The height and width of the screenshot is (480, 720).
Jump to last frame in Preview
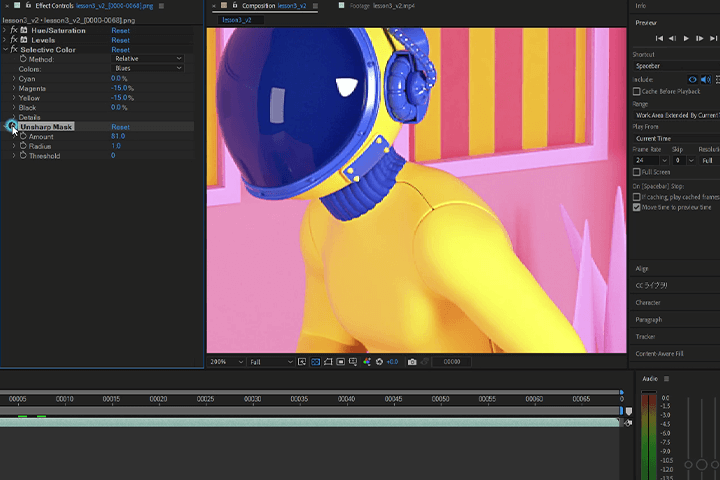[x=713, y=39]
